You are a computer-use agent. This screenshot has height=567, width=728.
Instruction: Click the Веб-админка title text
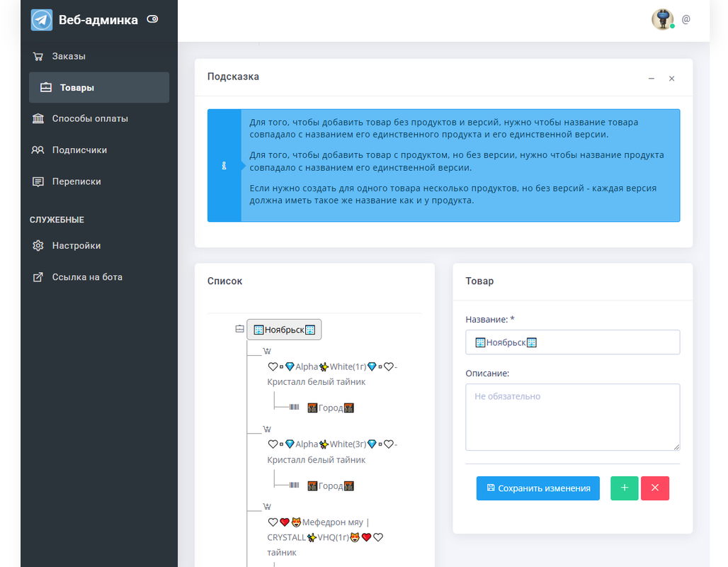point(98,20)
